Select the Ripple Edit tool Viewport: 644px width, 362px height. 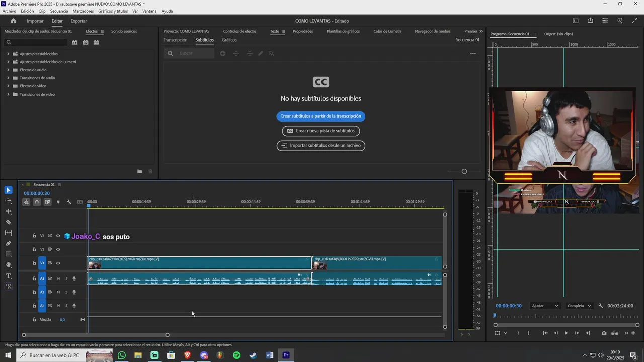pyautogui.click(x=8, y=211)
